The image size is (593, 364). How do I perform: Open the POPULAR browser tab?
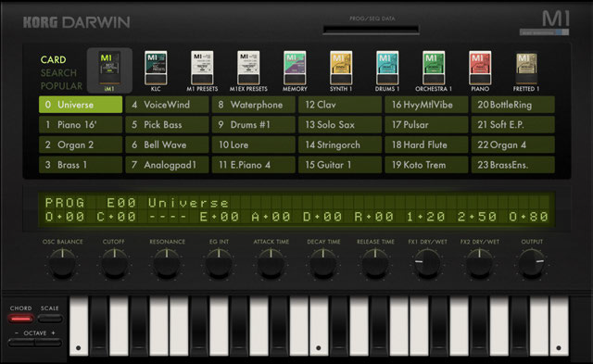[61, 86]
